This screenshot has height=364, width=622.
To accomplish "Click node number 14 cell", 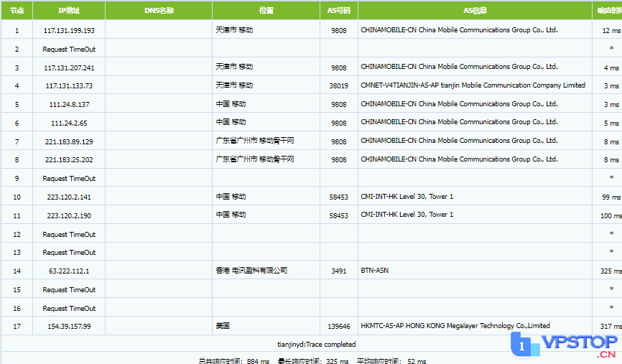I will click(17, 271).
